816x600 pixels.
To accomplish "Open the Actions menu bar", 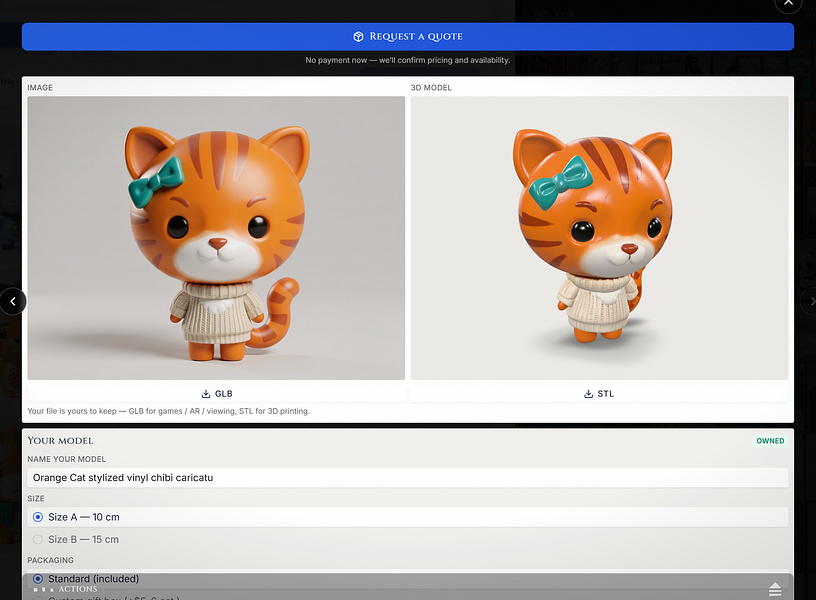I will (x=407, y=589).
